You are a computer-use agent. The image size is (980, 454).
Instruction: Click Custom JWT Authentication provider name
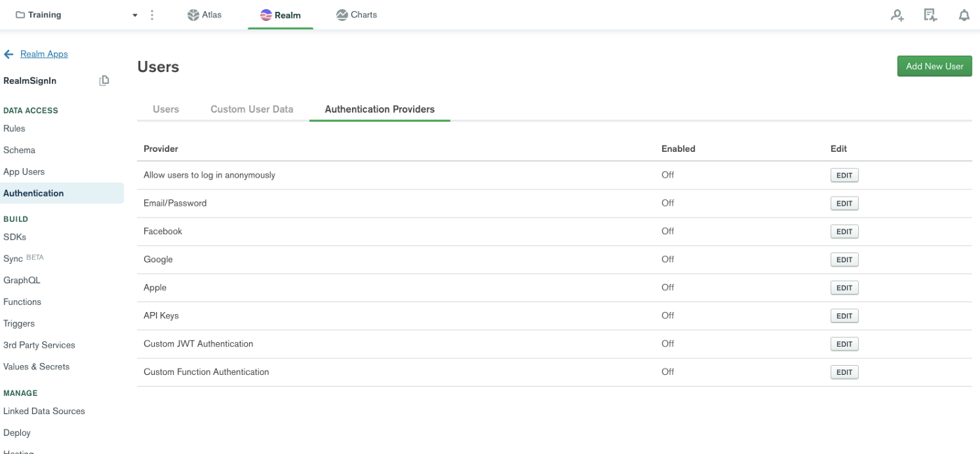198,343
